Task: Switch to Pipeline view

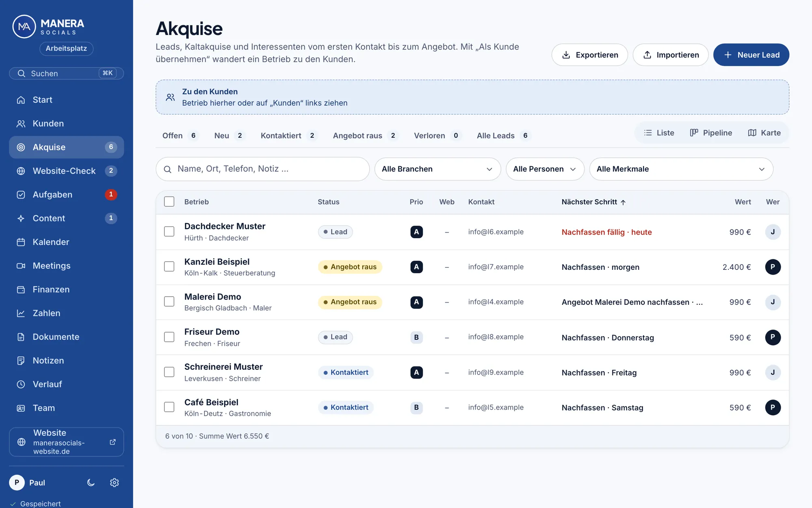Action: coord(711,133)
